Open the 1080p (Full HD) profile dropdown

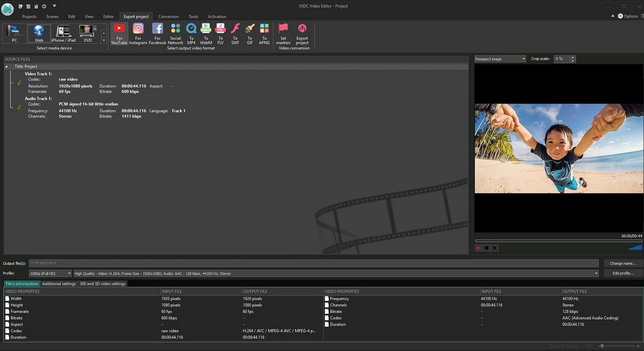[50, 274]
